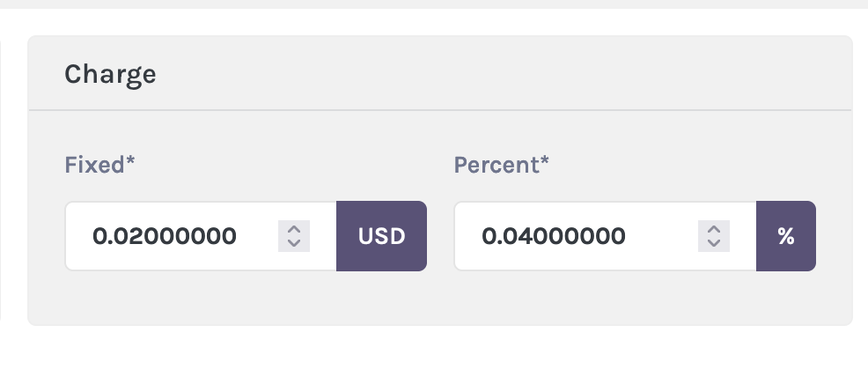Decrease the Fixed charge with down arrow
This screenshot has height=370, width=868.
[x=295, y=242]
